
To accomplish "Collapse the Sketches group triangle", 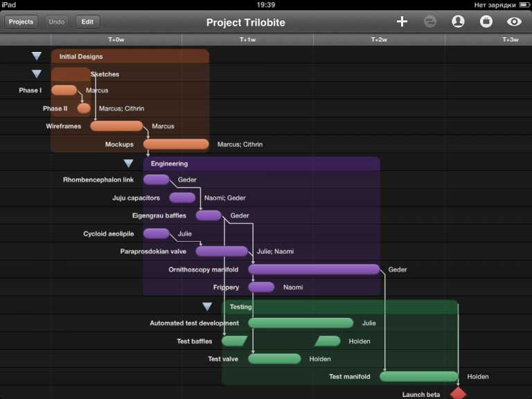I will click(37, 73).
